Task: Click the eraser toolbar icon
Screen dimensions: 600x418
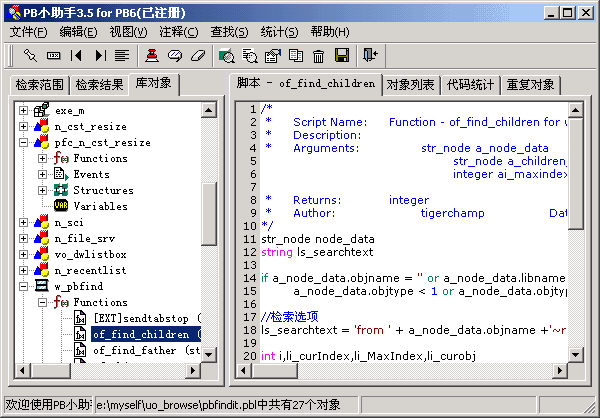Action: 197,55
